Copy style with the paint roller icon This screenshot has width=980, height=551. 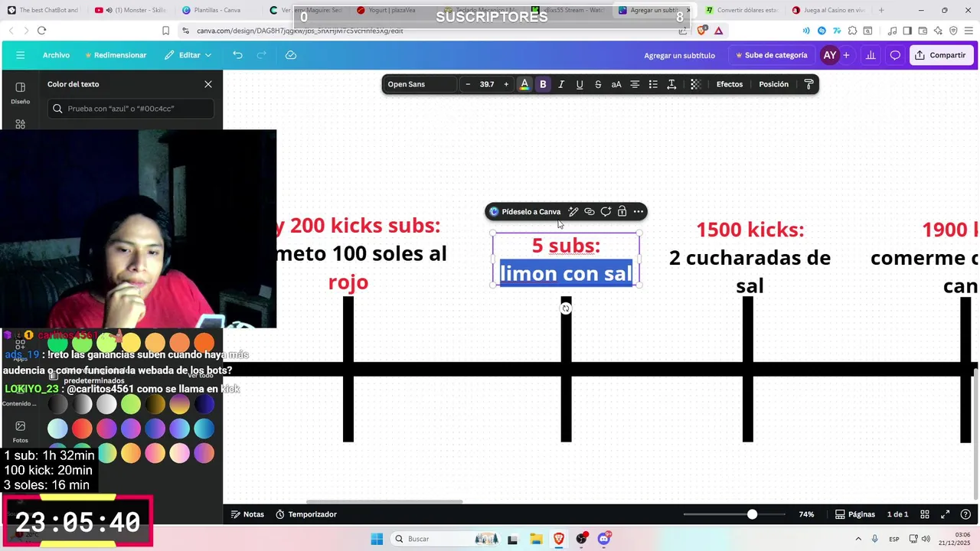pyautogui.click(x=808, y=84)
